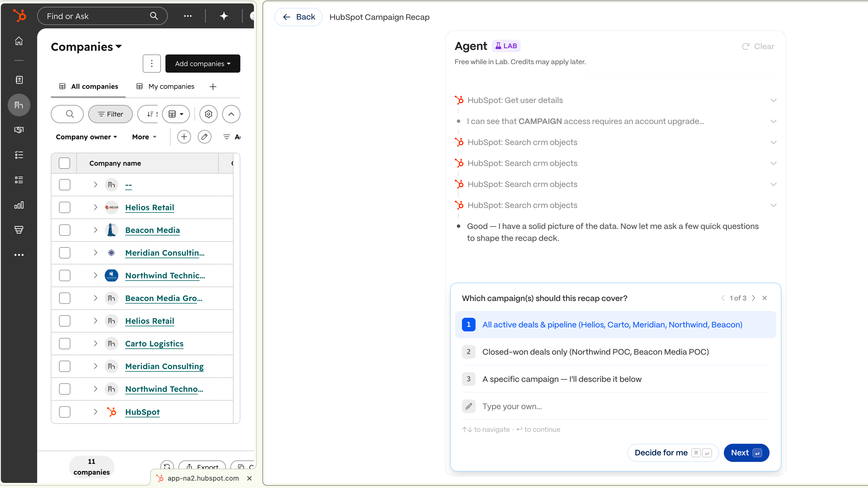
Task: Click the top bar ellipsis icon
Action: (x=188, y=16)
